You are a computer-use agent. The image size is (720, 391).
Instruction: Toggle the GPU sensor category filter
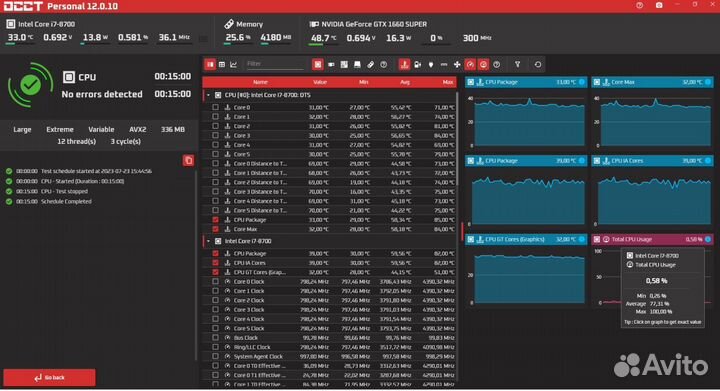tap(331, 65)
